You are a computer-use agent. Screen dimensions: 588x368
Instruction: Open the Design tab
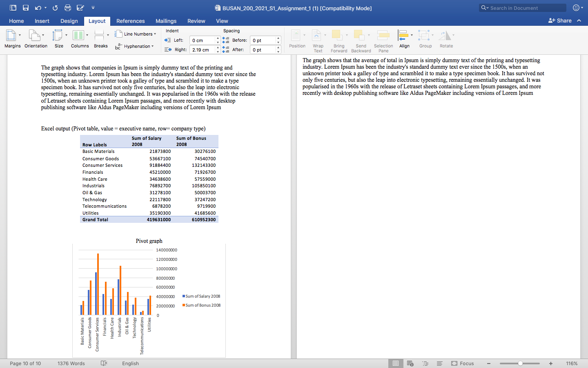[x=69, y=21]
